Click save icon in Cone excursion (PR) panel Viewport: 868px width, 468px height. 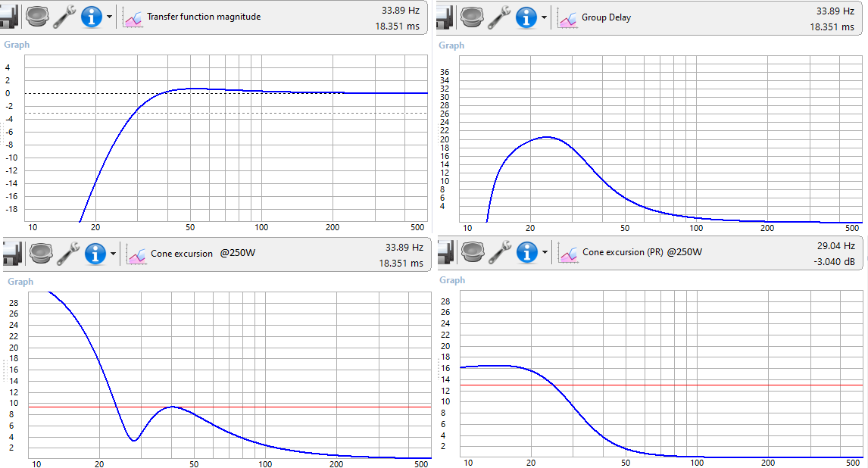[x=445, y=252]
